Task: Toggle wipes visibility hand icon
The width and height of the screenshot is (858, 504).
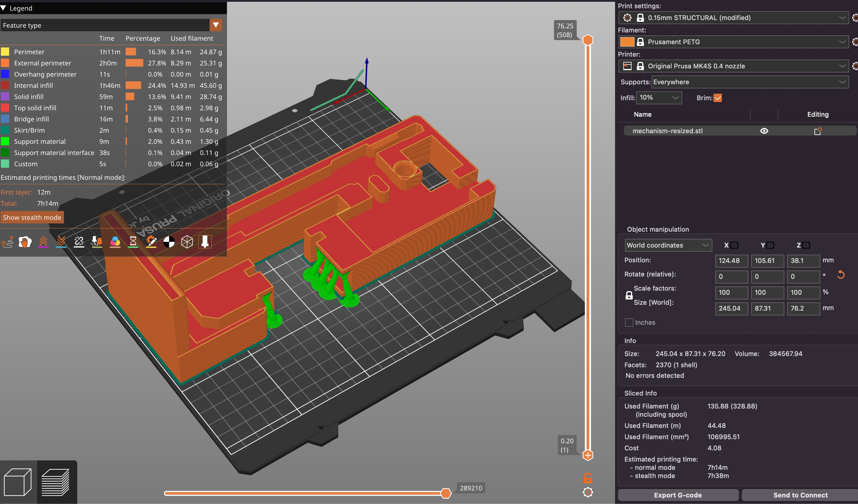Action: (25, 242)
